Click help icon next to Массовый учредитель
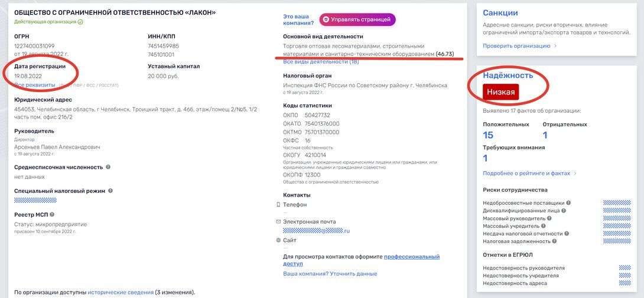Viewport: 644px width, 298px height. coord(543,226)
